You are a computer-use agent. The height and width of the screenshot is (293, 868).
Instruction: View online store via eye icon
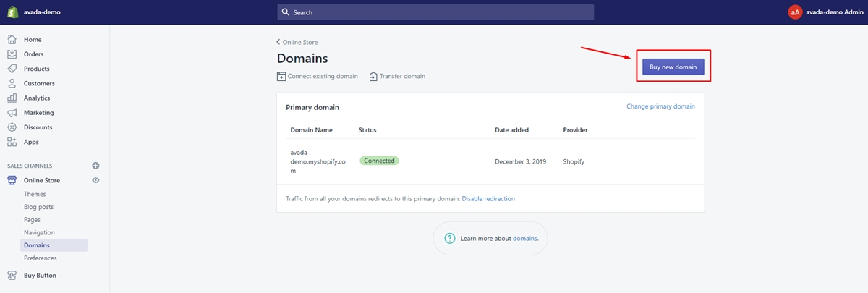95,180
